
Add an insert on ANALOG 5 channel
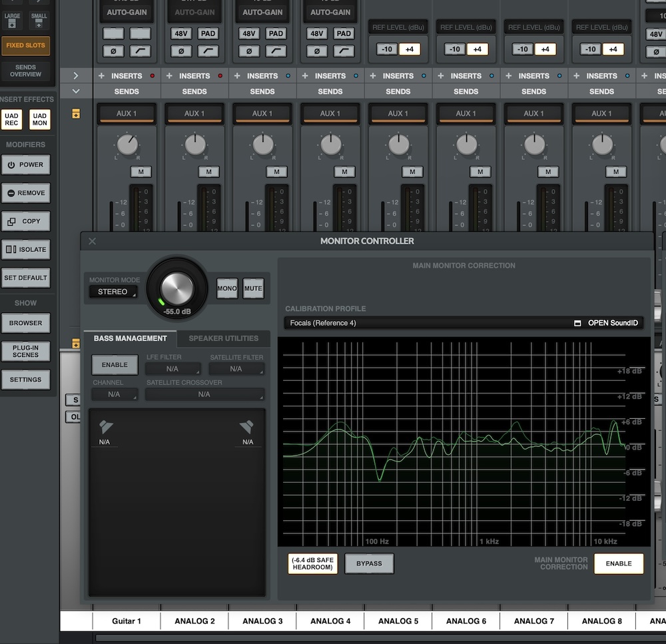373,76
